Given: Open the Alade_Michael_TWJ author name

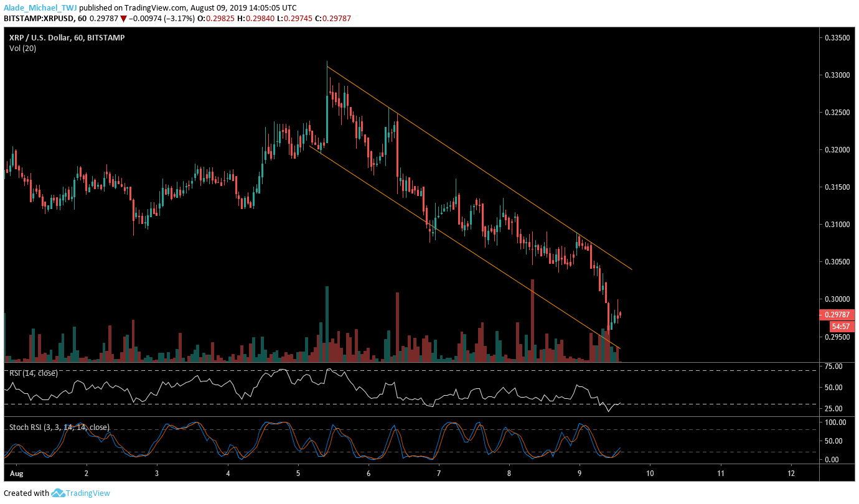Looking at the screenshot, I should (40, 8).
